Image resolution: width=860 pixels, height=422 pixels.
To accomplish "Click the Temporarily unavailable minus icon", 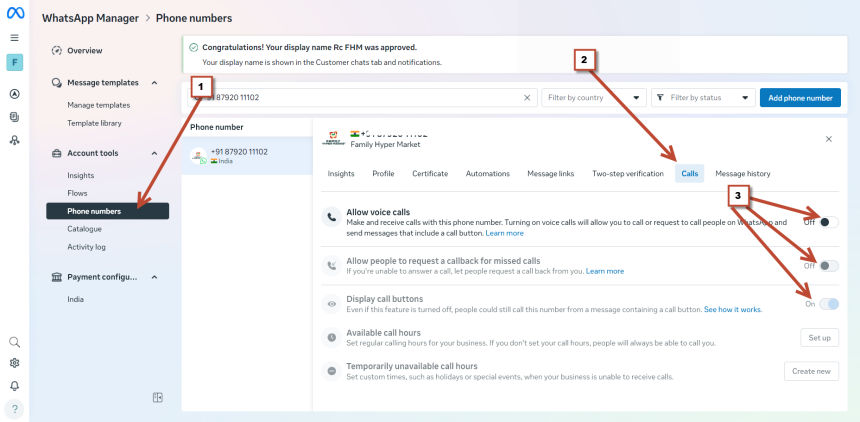I will [x=331, y=371].
